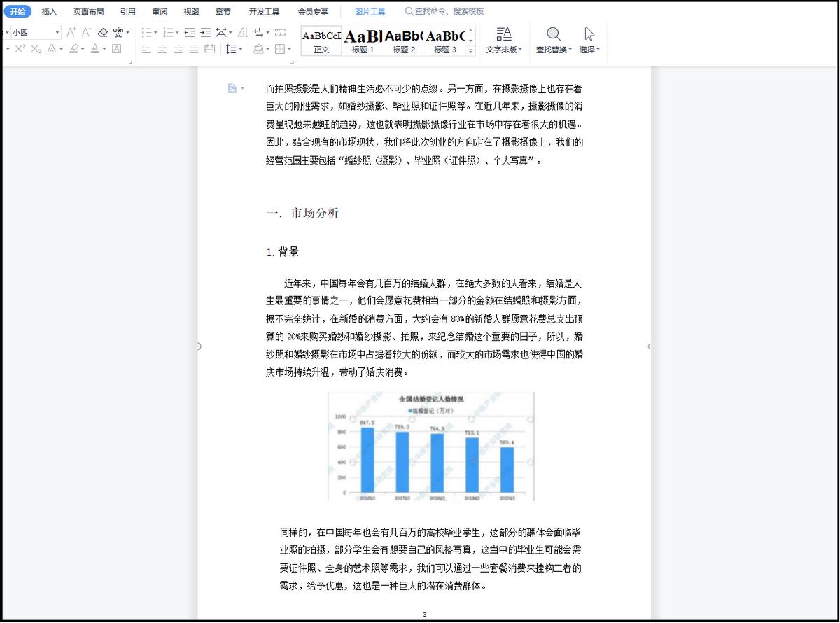Open the 图片工具 tab
The width and height of the screenshot is (840, 623).
(x=369, y=10)
